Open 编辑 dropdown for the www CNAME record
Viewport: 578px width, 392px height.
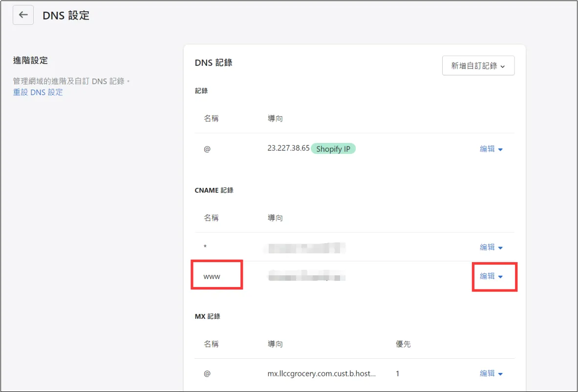pos(491,276)
